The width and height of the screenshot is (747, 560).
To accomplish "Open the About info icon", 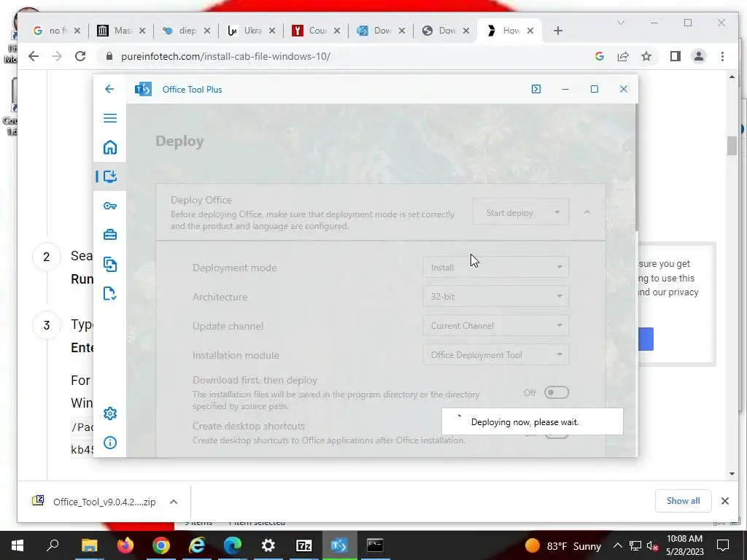I will 110,443.
